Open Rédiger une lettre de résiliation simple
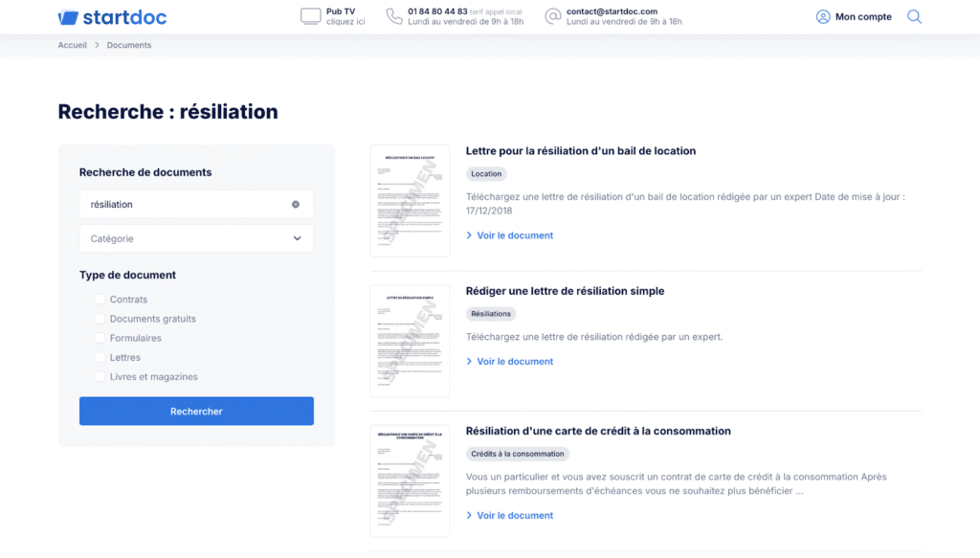Viewport: 980px width, 558px height. tap(565, 291)
